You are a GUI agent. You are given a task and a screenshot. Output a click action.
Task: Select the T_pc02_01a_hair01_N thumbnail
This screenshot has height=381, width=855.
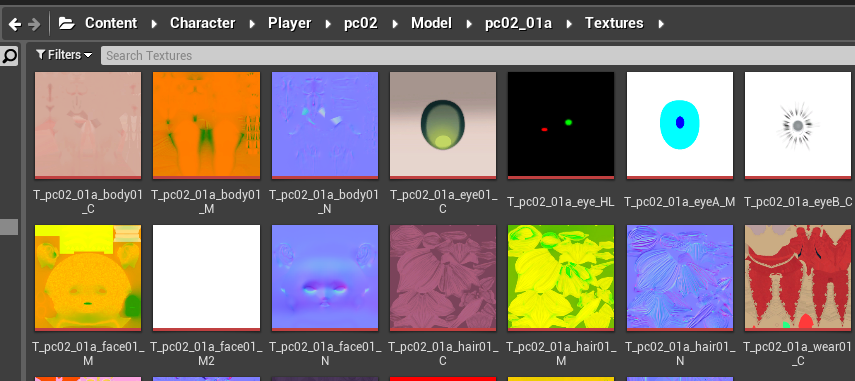(x=679, y=278)
